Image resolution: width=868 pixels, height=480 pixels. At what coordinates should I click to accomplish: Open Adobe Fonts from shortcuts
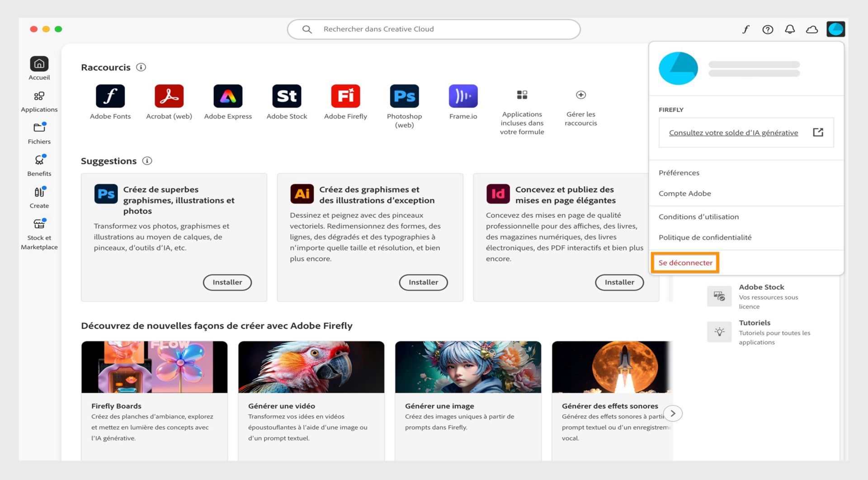coord(110,96)
